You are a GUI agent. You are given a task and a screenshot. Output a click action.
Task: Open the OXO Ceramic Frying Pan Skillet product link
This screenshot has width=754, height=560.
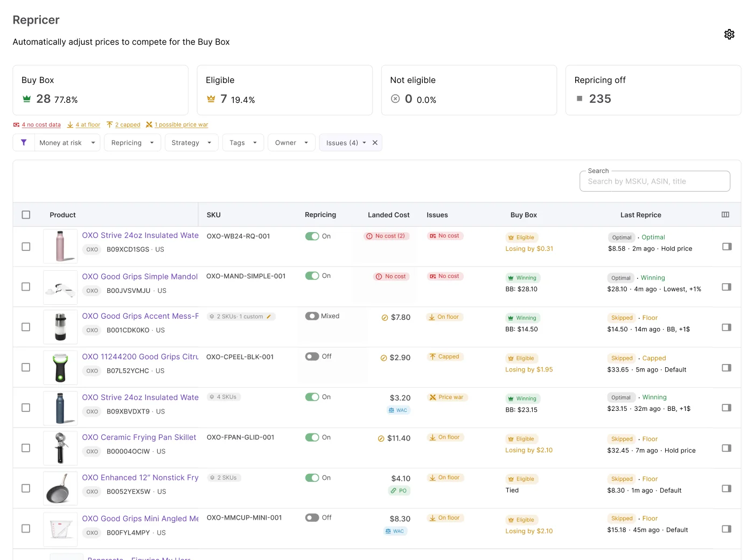[139, 437]
